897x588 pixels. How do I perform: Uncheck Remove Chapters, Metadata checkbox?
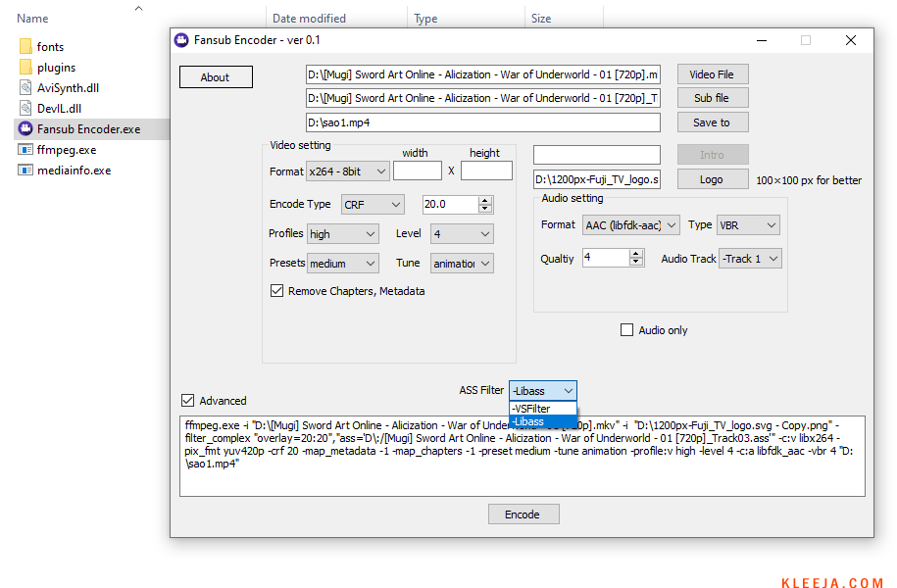276,291
